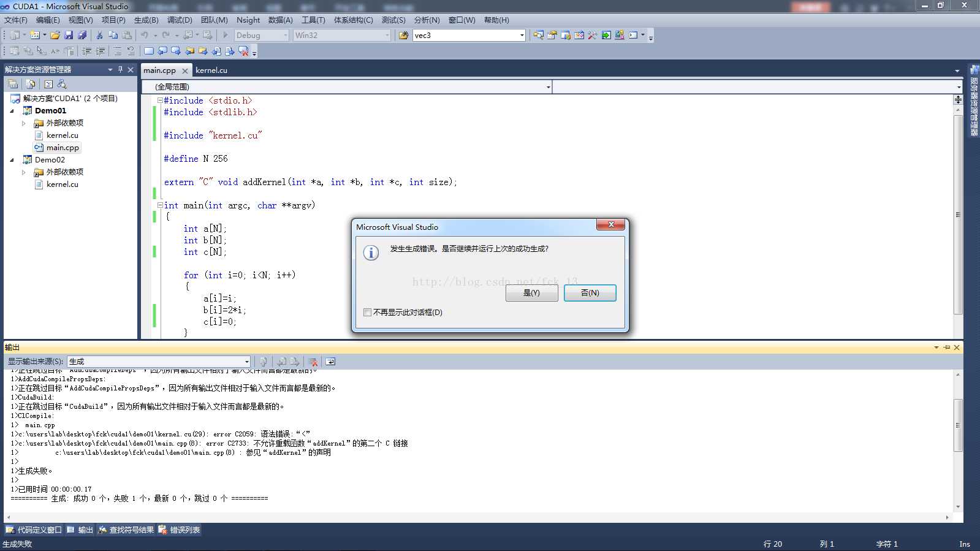Click the View Class Diagram icon in Solution Explorer
The height and width of the screenshot is (551, 980).
tap(62, 85)
